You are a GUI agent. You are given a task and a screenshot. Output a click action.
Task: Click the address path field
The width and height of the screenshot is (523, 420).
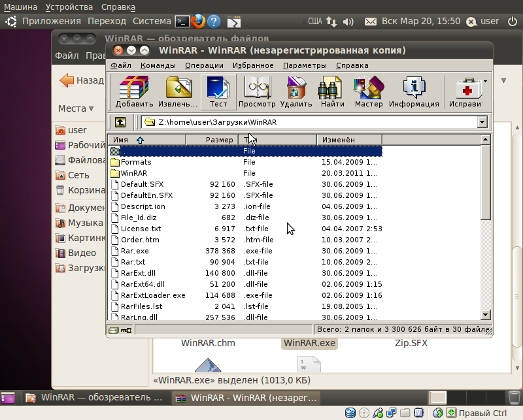click(310, 122)
